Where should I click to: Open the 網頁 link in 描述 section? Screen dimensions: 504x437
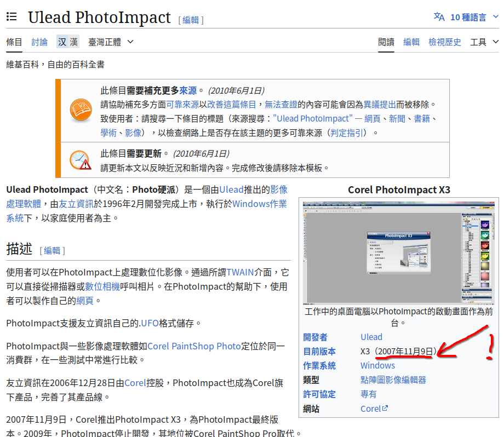tap(85, 301)
